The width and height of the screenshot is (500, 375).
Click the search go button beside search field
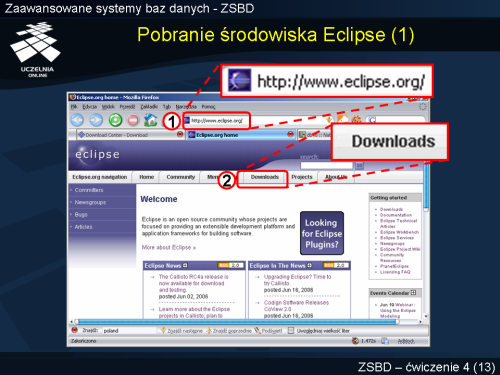(x=359, y=165)
